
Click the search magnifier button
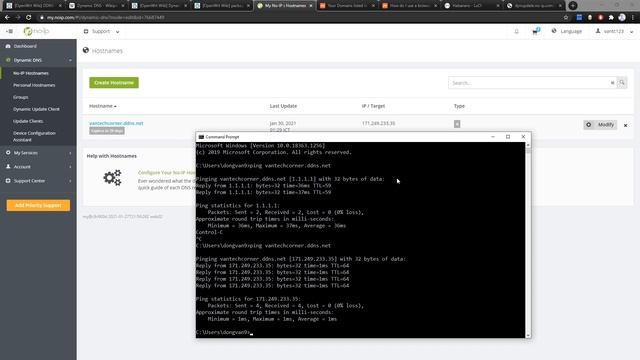pos(622,83)
